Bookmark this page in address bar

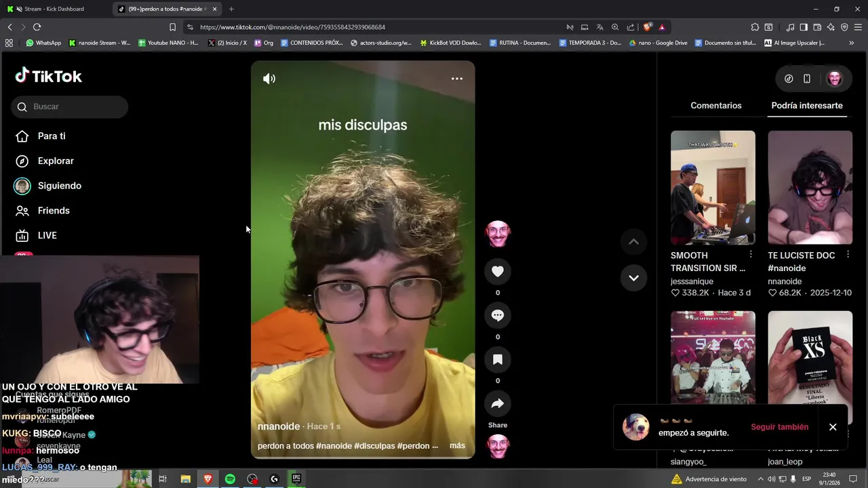(172, 27)
